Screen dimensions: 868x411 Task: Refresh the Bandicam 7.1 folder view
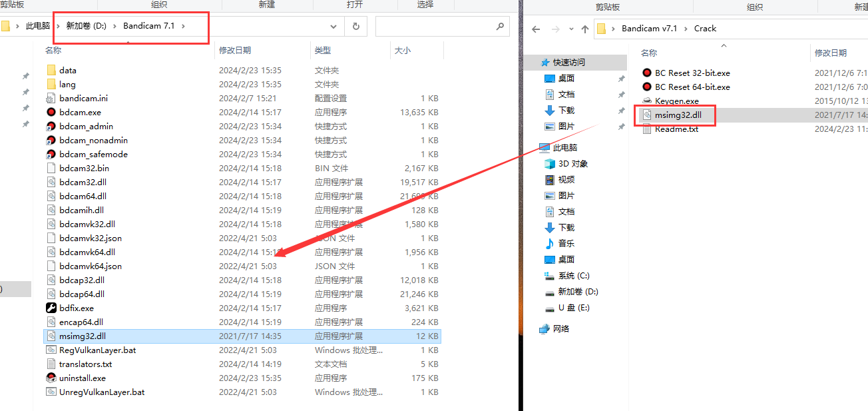pyautogui.click(x=356, y=27)
